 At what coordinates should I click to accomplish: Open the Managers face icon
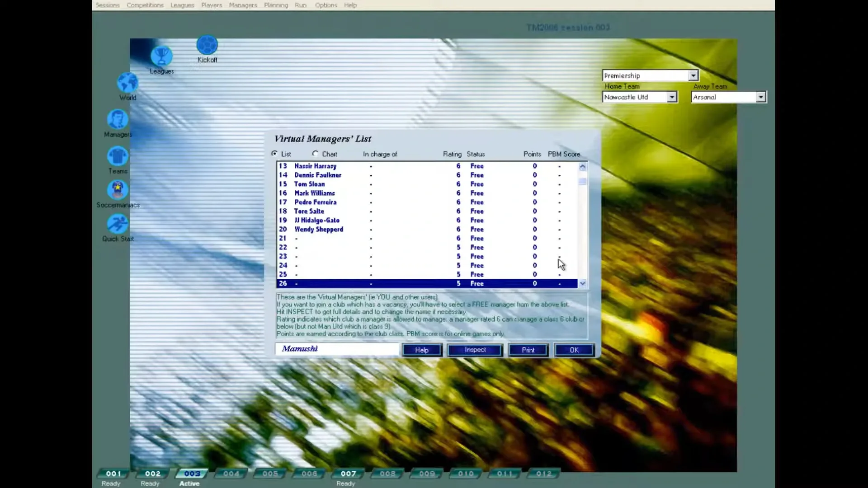click(x=118, y=120)
